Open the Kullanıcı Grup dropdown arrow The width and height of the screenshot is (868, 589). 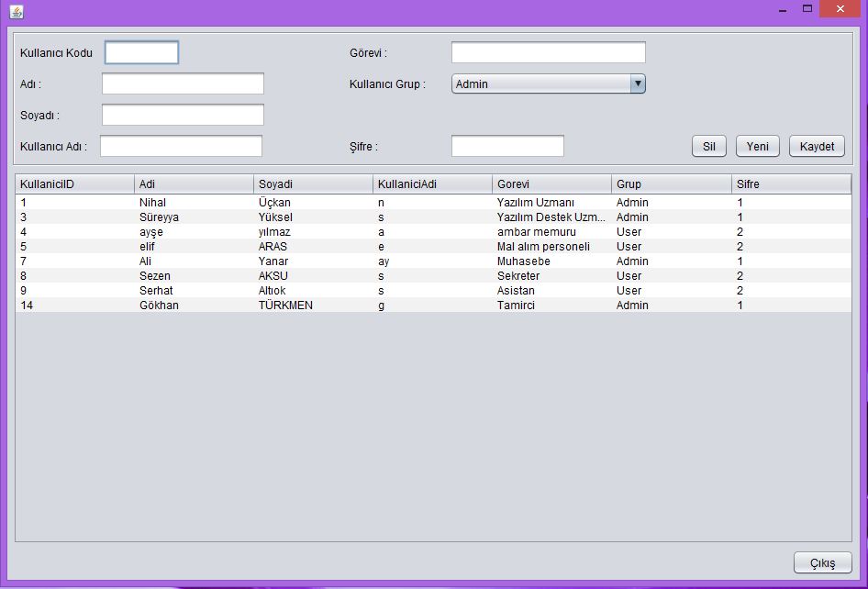[x=638, y=84]
